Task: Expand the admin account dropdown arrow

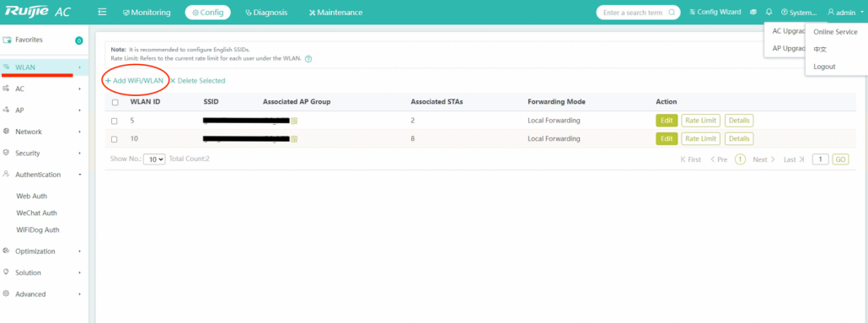Action: (x=862, y=12)
